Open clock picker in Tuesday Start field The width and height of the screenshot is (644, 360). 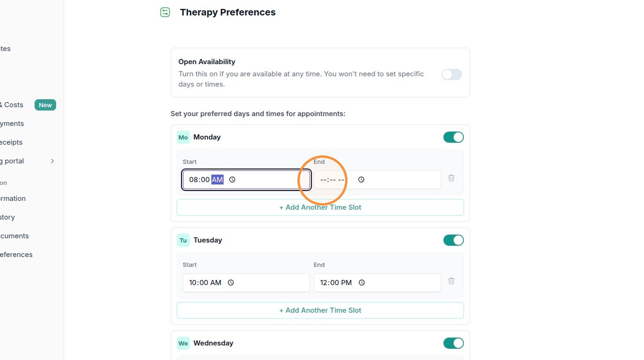pos(231,283)
